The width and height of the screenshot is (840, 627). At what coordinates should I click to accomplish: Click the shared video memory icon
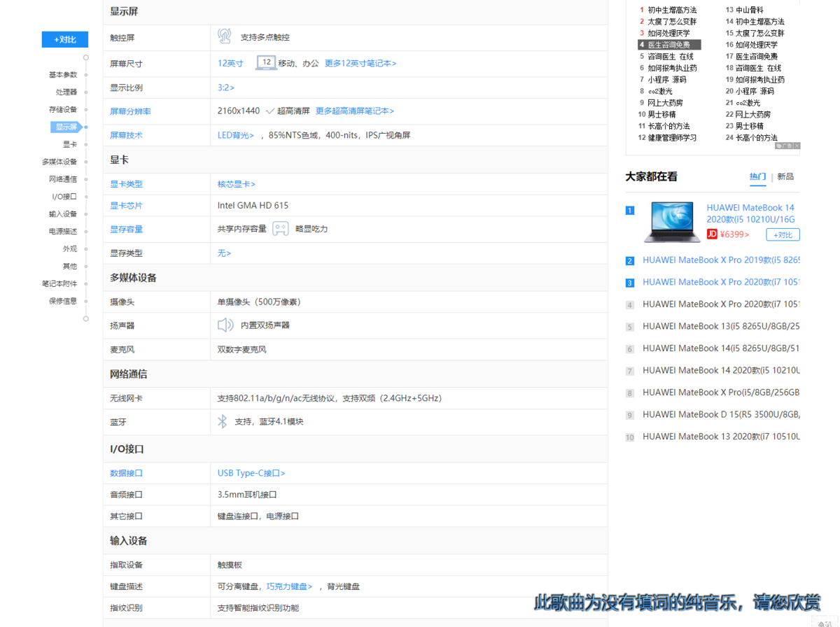point(280,229)
